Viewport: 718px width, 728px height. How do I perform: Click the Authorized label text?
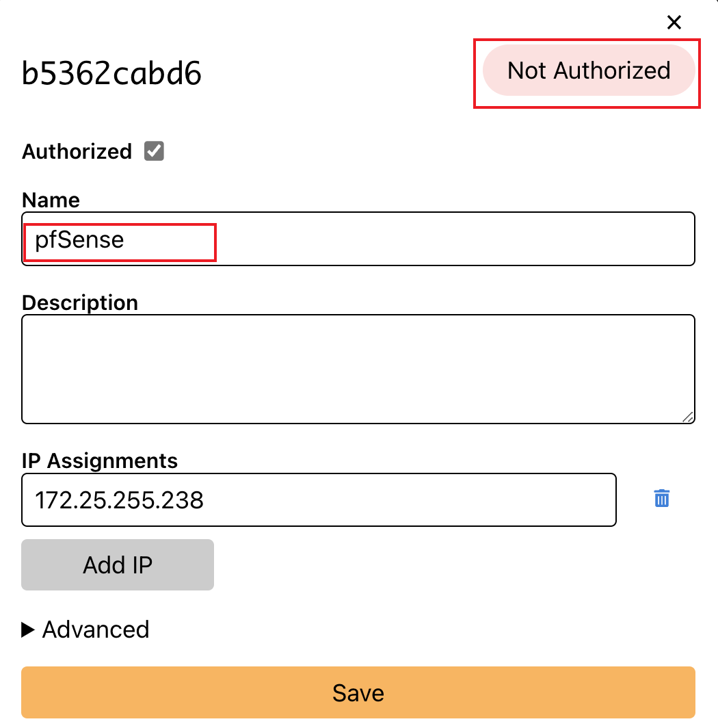click(77, 151)
